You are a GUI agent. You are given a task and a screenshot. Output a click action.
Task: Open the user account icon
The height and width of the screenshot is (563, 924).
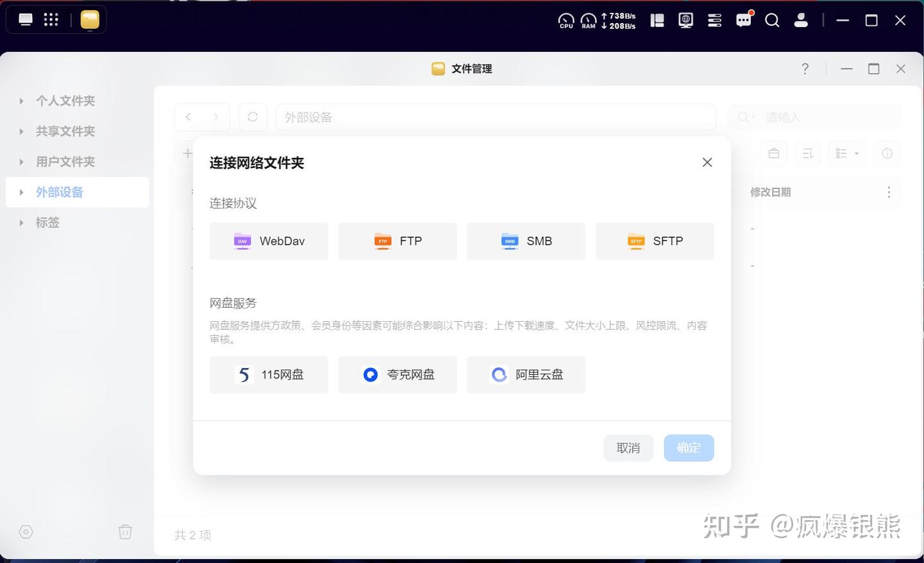(x=801, y=21)
